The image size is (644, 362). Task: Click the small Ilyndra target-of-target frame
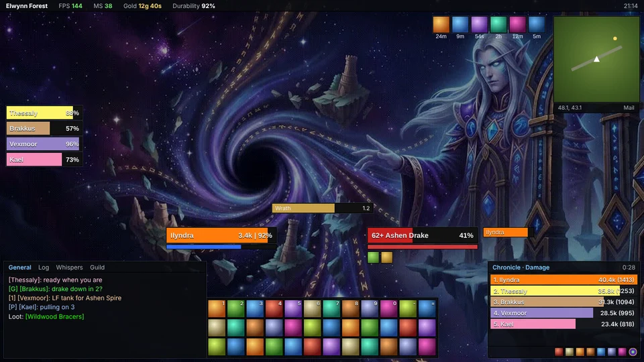pyautogui.click(x=509, y=233)
